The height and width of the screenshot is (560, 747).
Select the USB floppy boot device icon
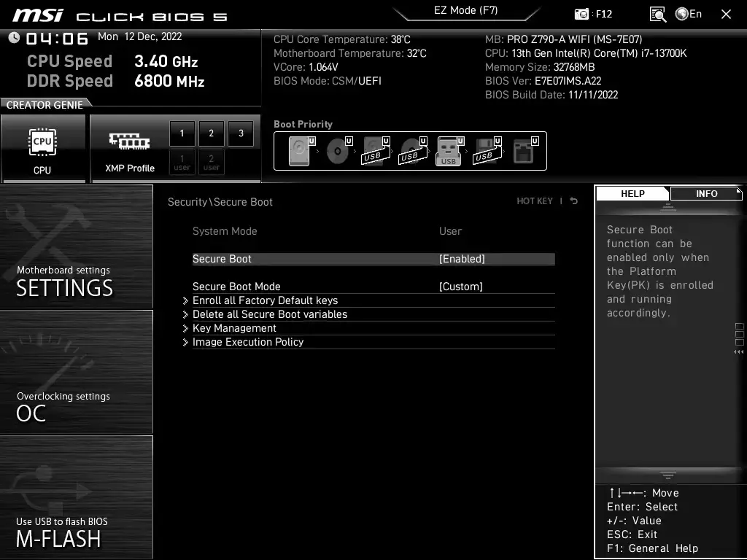(487, 151)
